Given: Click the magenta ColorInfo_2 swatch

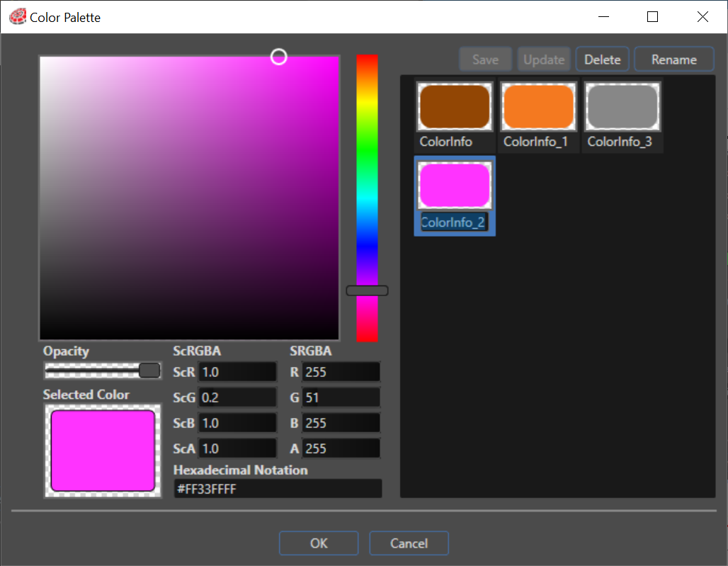Looking at the screenshot, I should pos(455,186).
